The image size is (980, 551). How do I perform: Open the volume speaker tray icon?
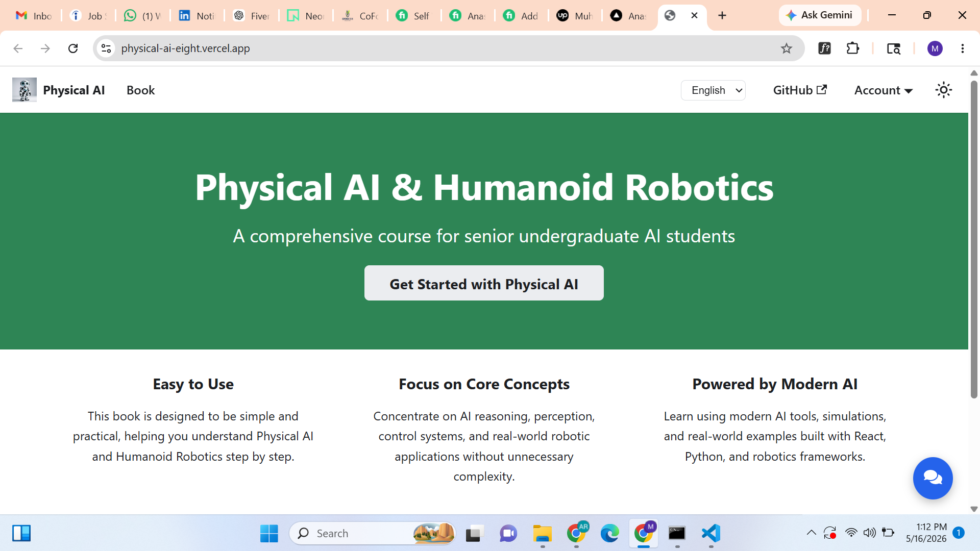point(869,533)
